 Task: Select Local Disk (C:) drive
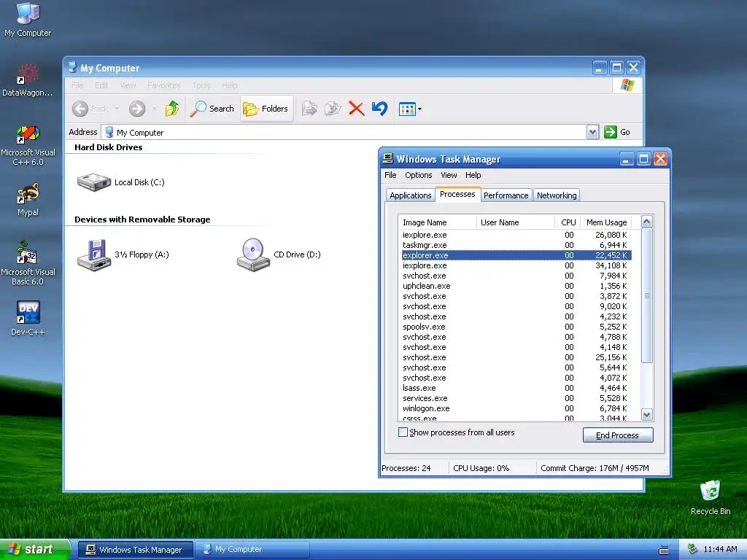click(x=121, y=182)
